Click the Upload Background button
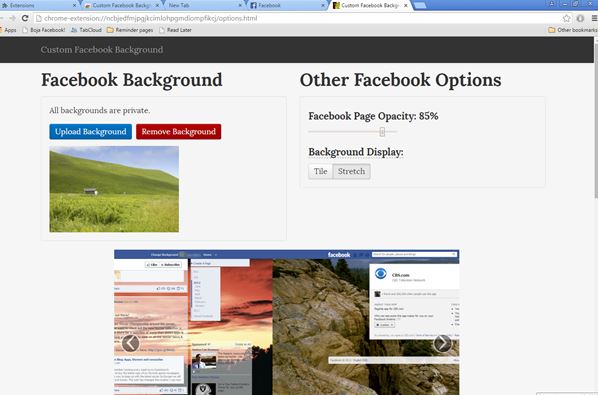598x395 pixels. (x=90, y=132)
